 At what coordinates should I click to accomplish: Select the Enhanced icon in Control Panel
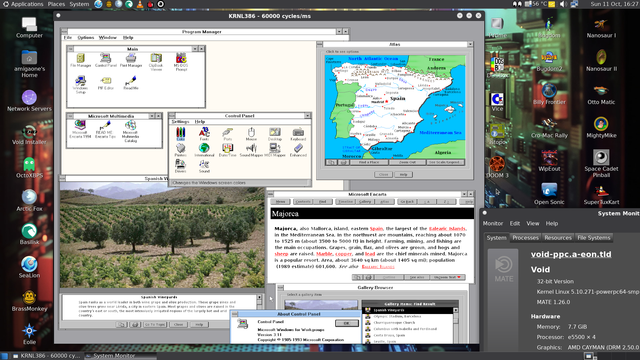[x=298, y=150]
